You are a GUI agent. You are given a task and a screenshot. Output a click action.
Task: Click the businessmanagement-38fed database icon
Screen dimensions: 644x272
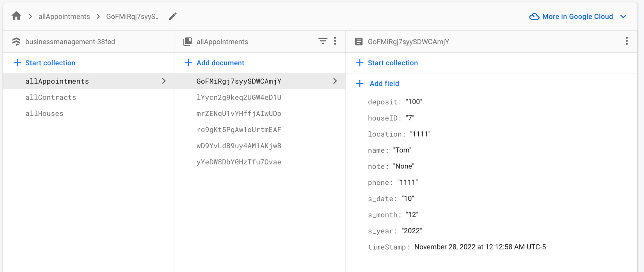(16, 41)
